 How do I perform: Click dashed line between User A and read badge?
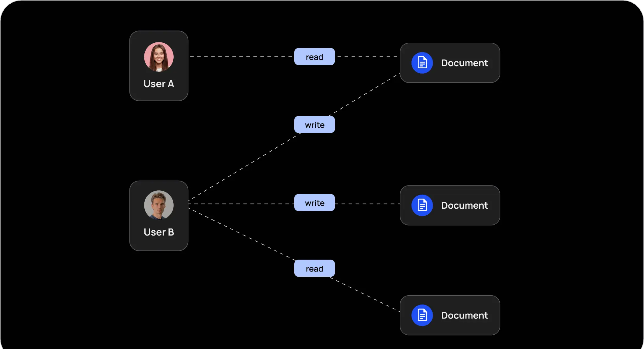tap(241, 57)
